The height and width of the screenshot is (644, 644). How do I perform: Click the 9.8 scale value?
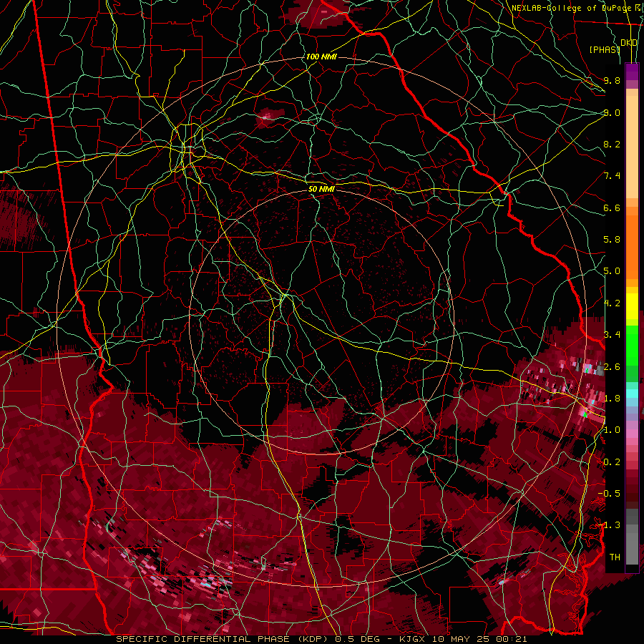pos(612,80)
